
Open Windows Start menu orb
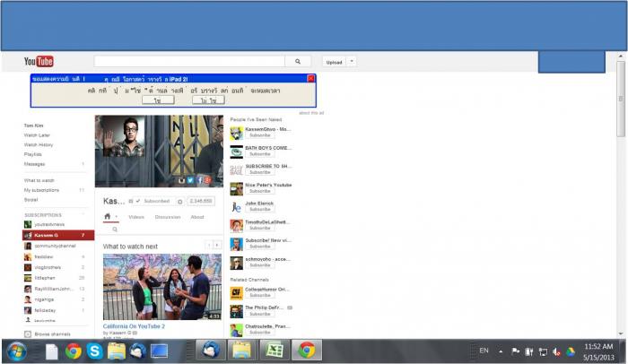click(17, 351)
